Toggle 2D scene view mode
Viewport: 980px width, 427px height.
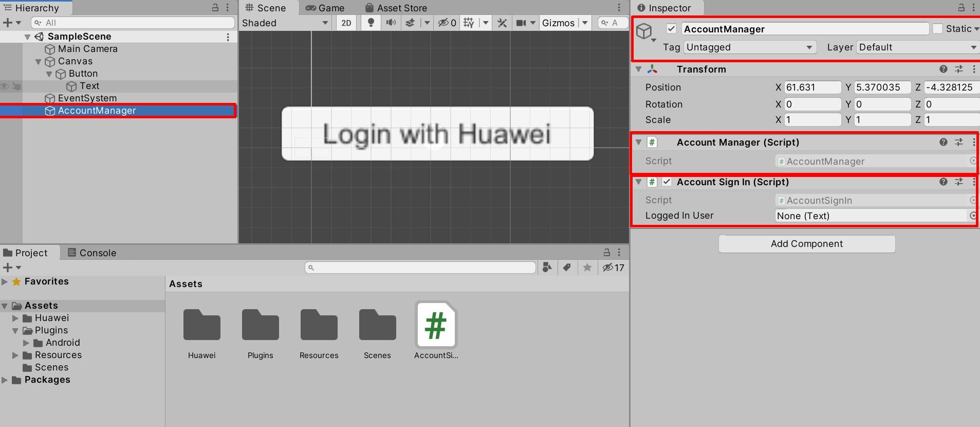(x=346, y=23)
